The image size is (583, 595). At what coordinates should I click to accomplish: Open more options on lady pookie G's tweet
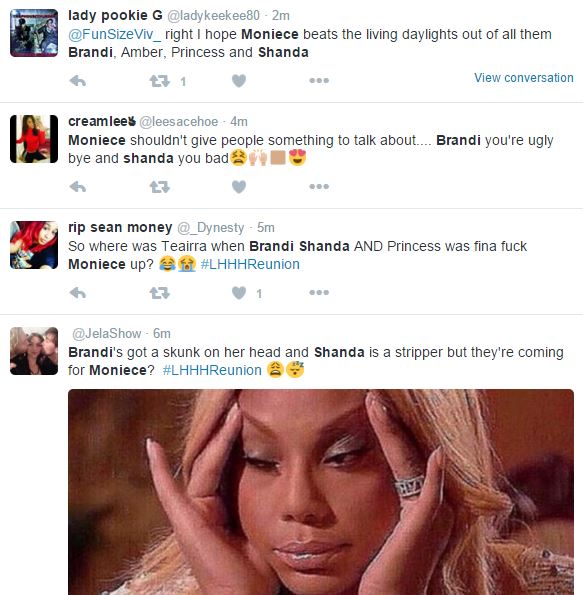coord(319,80)
